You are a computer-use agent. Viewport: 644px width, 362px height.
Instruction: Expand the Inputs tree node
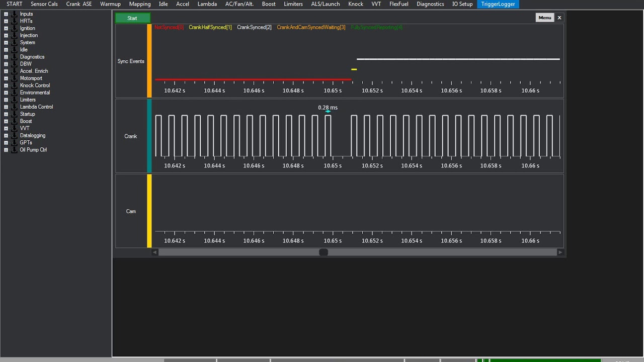pos(6,14)
